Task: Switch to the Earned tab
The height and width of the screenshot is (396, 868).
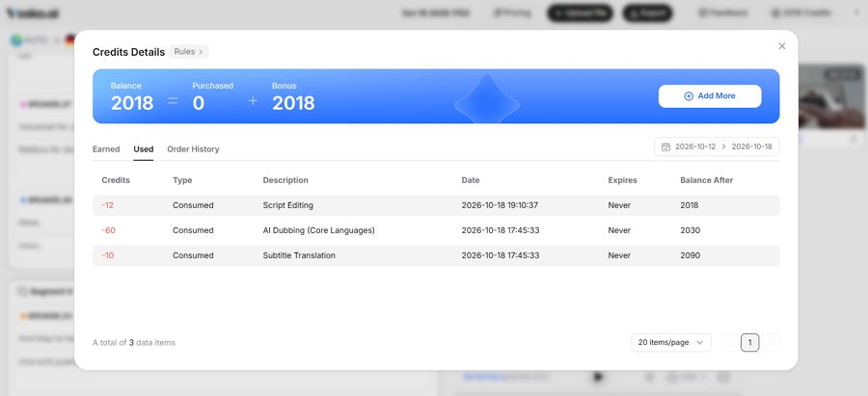Action: click(x=106, y=149)
